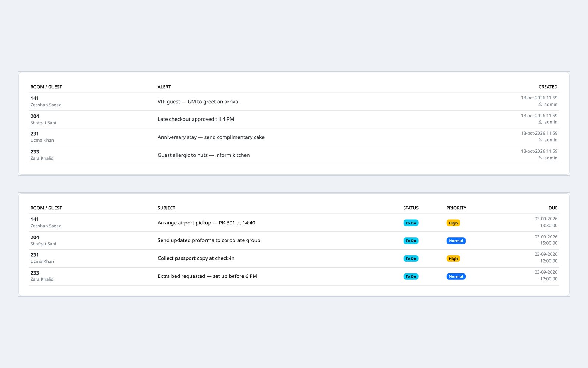Click the ROOM / GUEST header above the tasks
Viewport: 588px width, 368px height.
tap(46, 208)
